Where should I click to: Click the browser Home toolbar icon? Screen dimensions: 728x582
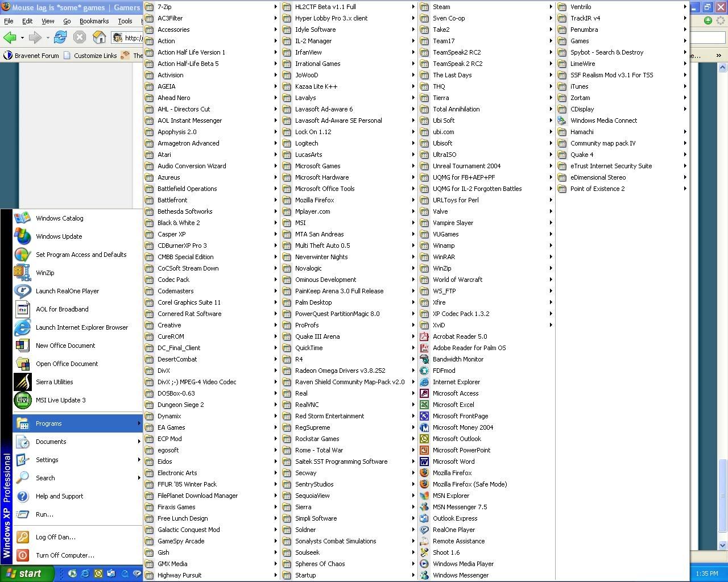pos(99,38)
